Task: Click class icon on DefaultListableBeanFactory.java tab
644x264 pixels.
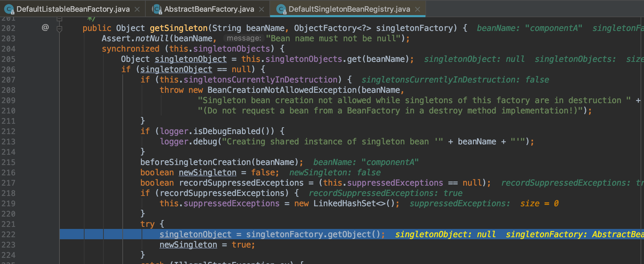Action: [x=9, y=9]
